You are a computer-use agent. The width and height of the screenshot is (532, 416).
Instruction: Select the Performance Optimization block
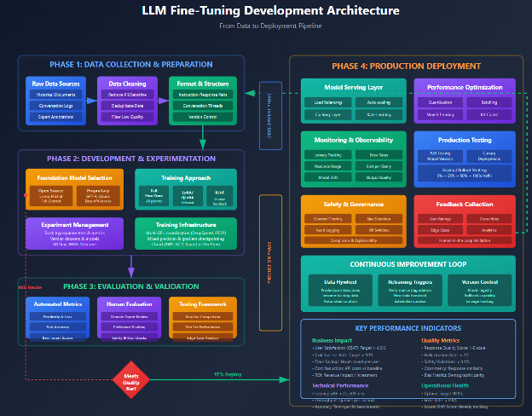465,86
